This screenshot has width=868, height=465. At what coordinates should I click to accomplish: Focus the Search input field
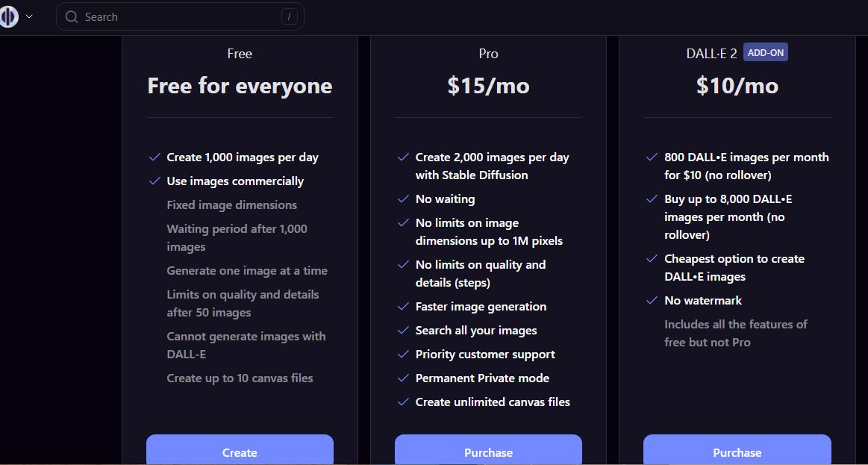[x=179, y=16]
